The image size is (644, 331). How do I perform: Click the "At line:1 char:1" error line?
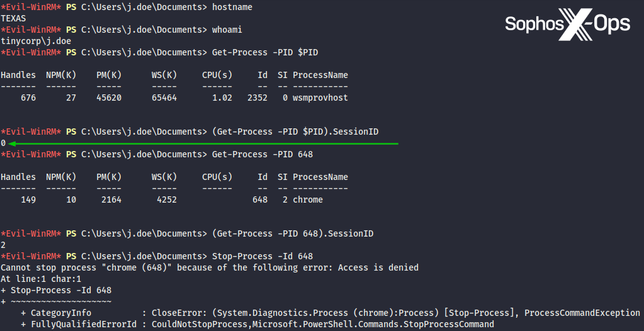click(x=41, y=279)
